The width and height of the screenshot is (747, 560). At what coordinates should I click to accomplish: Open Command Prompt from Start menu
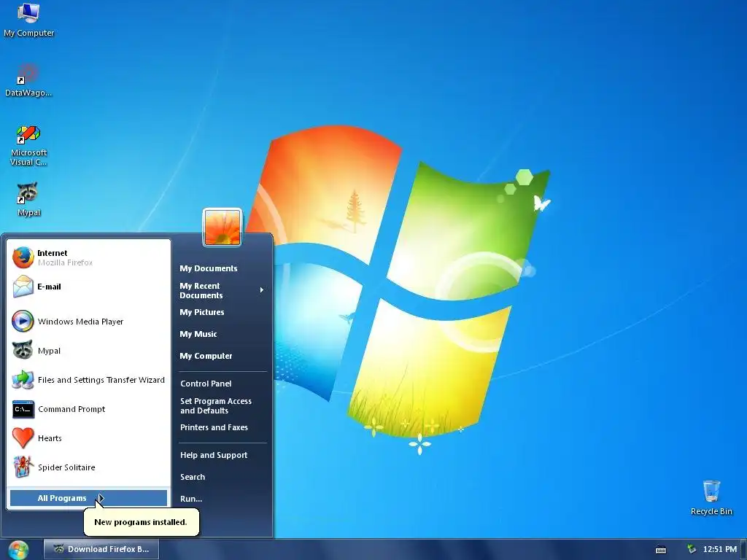point(88,409)
